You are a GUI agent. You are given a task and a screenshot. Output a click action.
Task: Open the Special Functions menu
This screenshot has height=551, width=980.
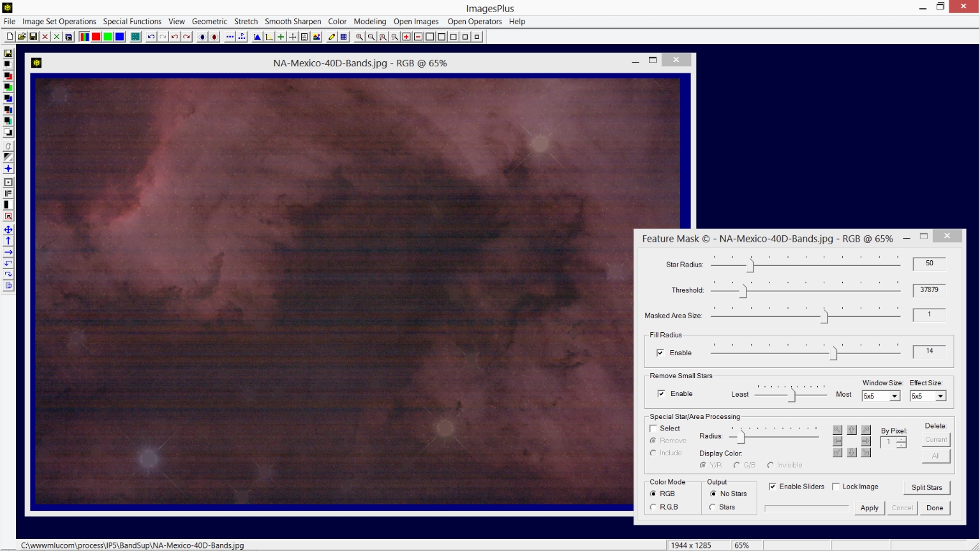pyautogui.click(x=132, y=22)
